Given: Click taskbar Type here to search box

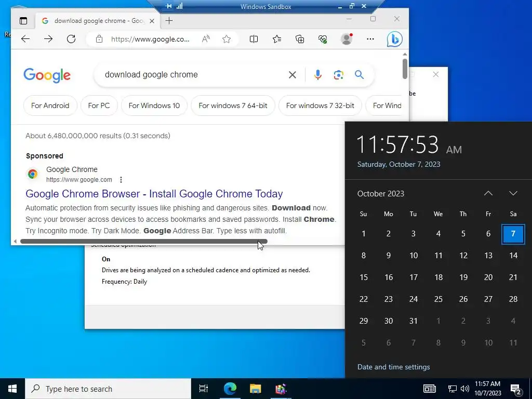Looking at the screenshot, I should [108, 389].
